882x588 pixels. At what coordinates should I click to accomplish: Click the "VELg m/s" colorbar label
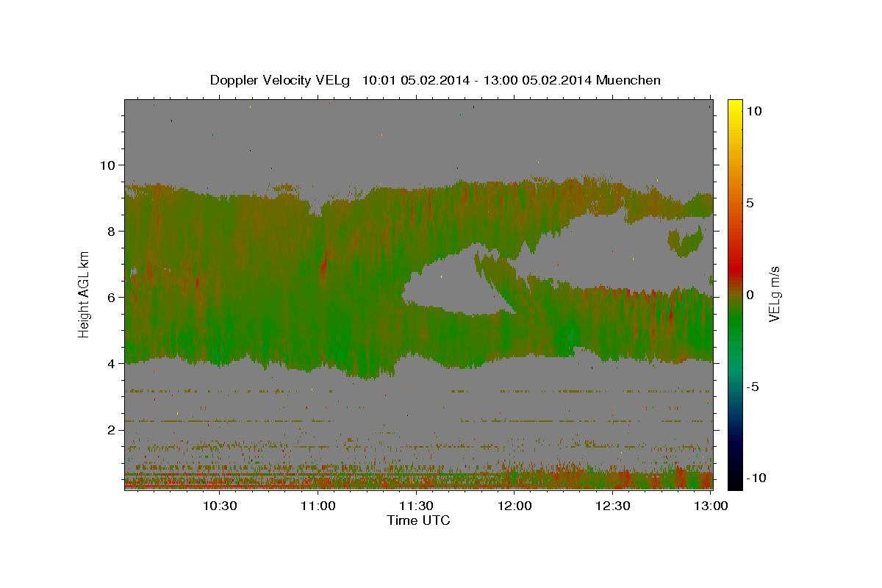[774, 293]
